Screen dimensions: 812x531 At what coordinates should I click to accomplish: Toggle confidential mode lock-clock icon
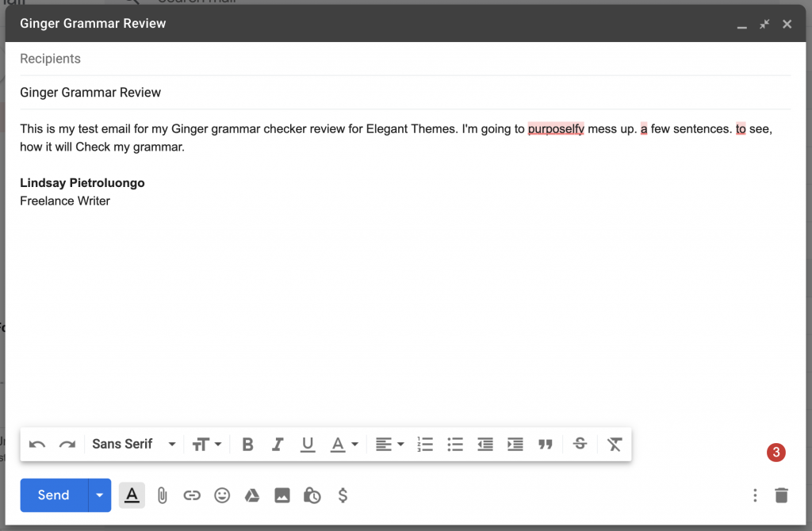coord(312,495)
